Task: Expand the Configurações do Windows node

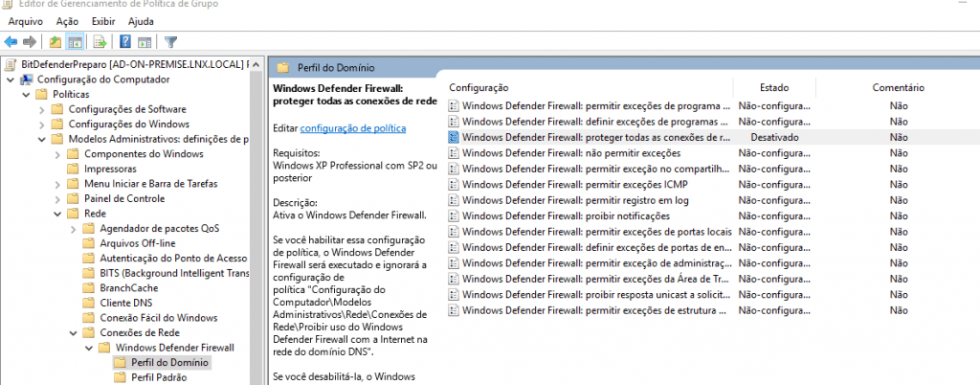Action: [42, 125]
